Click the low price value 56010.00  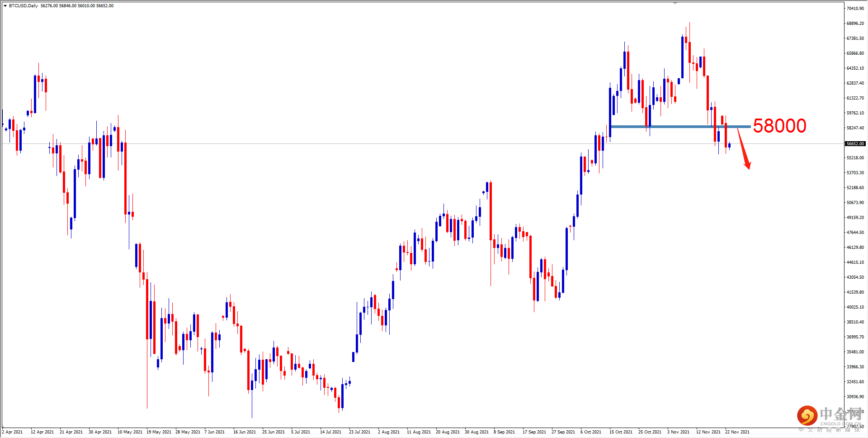(86, 6)
